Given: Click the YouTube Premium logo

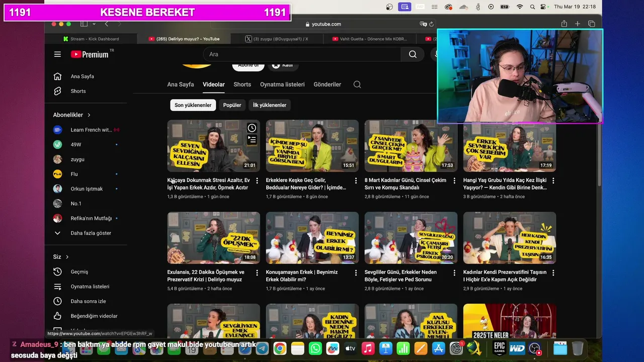Looking at the screenshot, I should coord(90,54).
